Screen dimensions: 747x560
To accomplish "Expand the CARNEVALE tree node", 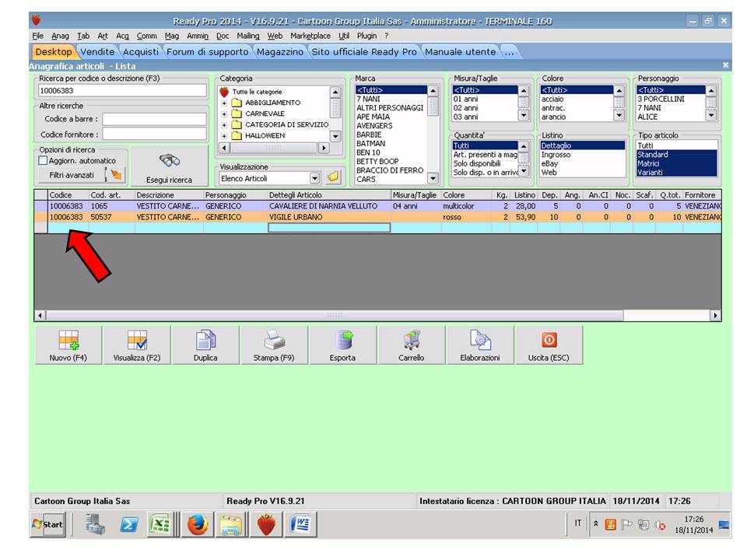I will 224,114.
